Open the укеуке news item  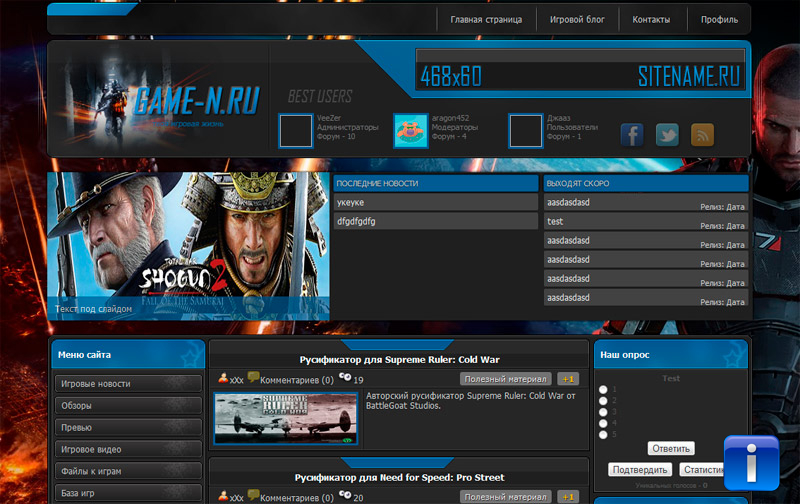pyautogui.click(x=436, y=203)
